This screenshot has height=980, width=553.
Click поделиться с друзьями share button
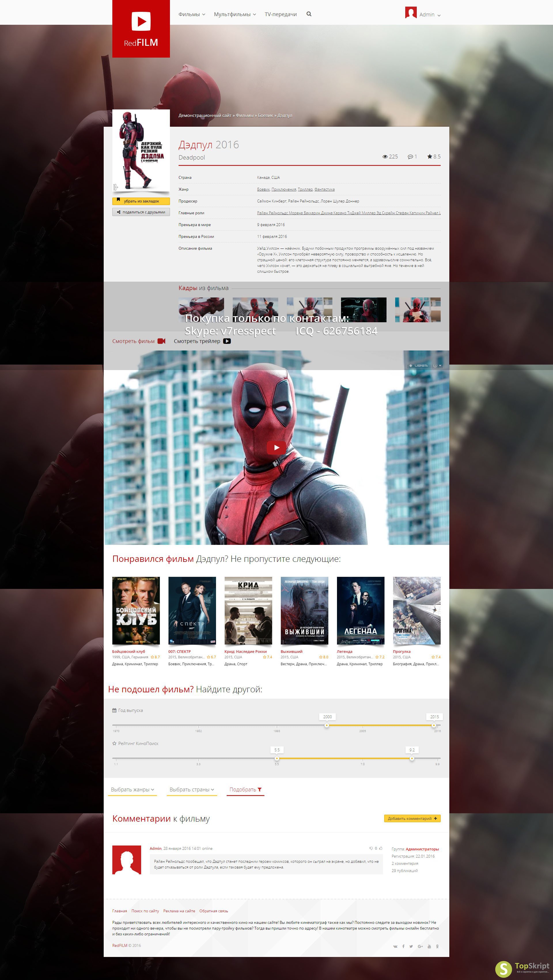141,212
